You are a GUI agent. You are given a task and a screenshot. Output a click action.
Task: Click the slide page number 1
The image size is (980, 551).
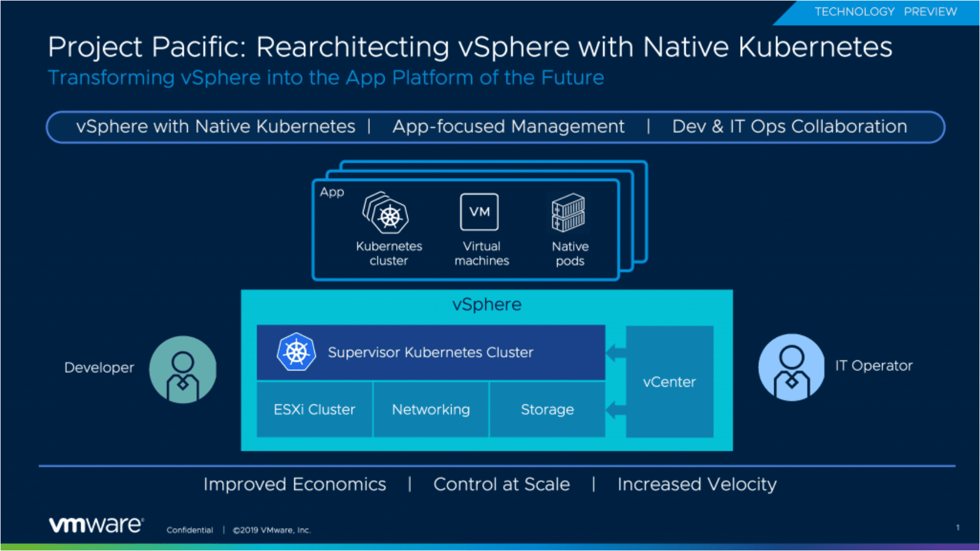(x=958, y=528)
